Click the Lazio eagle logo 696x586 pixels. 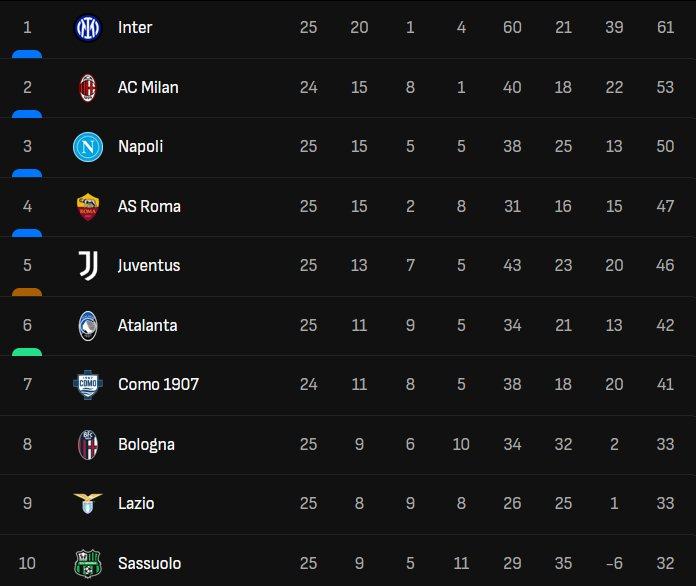[x=88, y=504]
